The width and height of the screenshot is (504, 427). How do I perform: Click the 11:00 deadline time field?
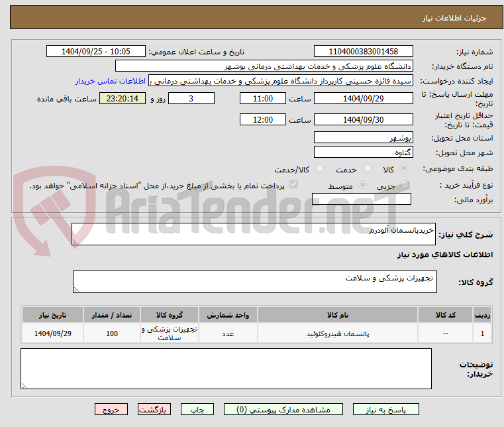coord(263,99)
